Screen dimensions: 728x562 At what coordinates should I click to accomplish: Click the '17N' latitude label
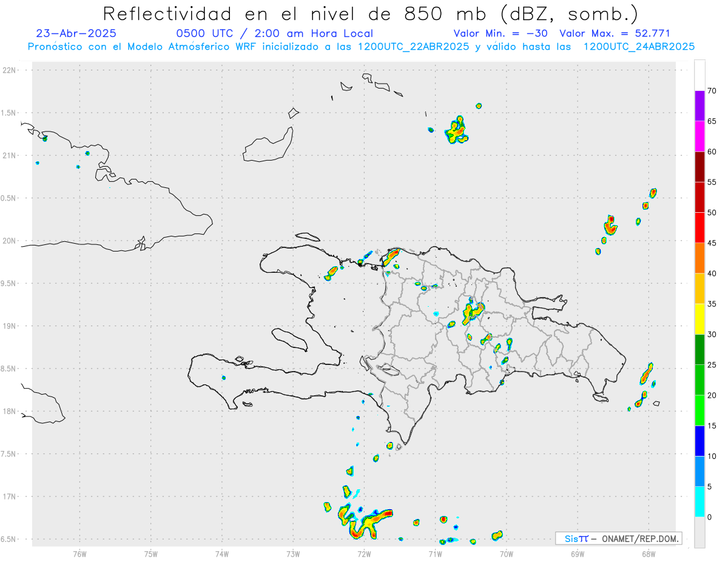8,497
